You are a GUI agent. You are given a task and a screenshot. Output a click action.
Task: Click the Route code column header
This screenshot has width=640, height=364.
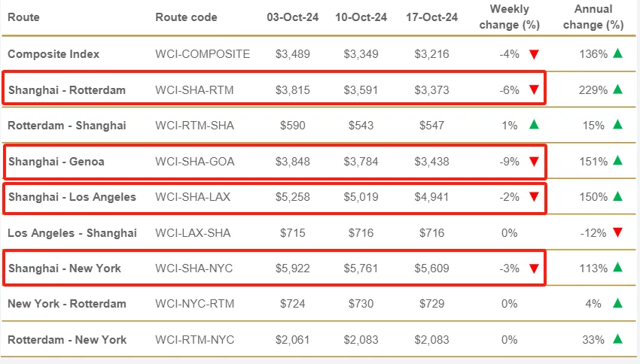[186, 17]
